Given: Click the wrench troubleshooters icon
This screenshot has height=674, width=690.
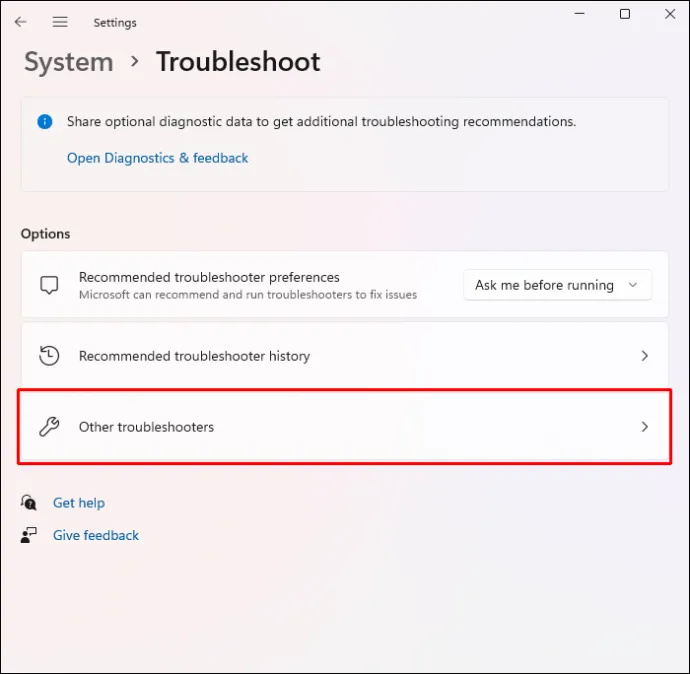Looking at the screenshot, I should [49, 426].
